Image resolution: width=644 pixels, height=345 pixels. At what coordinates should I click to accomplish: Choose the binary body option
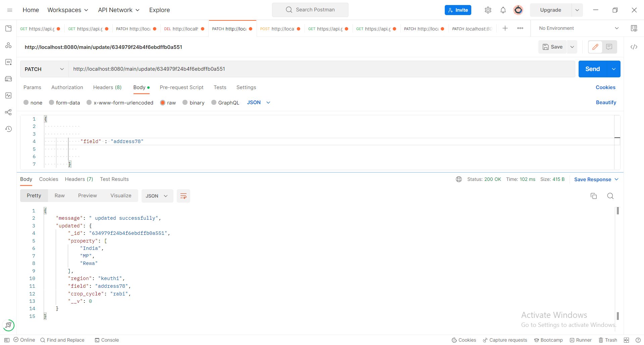pyautogui.click(x=194, y=102)
